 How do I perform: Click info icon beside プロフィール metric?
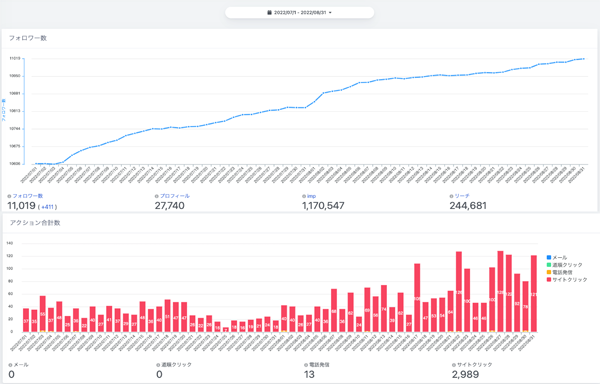(x=157, y=196)
